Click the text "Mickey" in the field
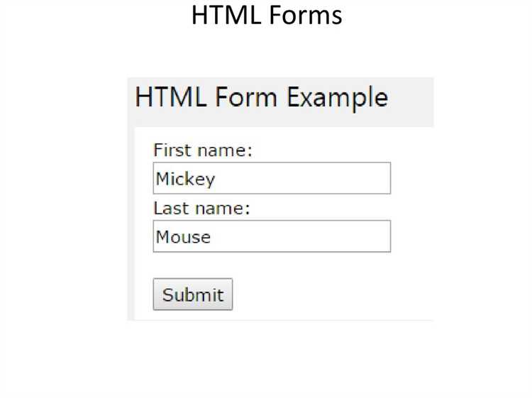 click(x=185, y=179)
